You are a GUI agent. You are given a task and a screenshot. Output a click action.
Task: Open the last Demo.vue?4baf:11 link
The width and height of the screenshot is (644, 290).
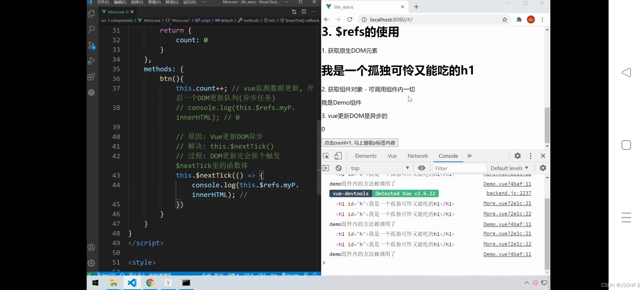pyautogui.click(x=507, y=254)
